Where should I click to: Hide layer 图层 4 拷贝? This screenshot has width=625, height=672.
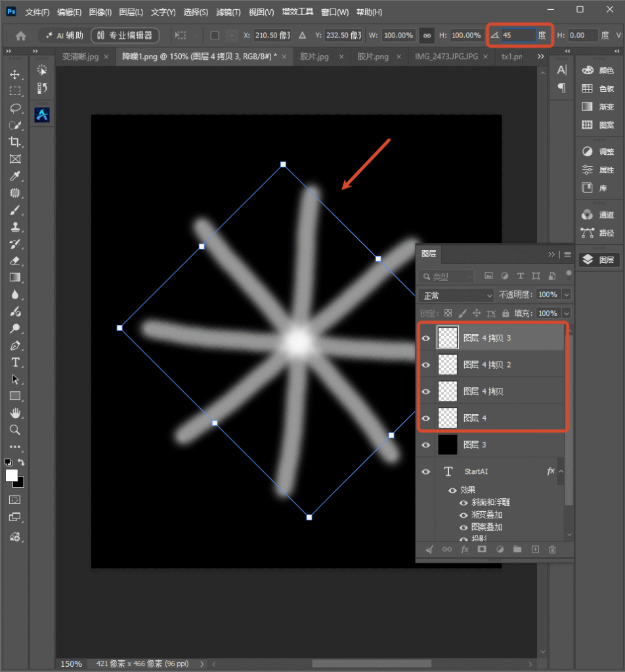(x=425, y=391)
